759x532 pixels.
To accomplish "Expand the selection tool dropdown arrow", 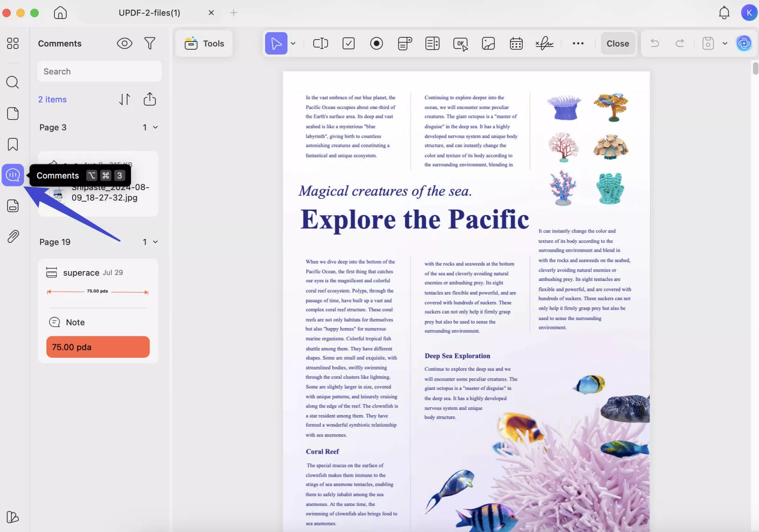I will point(293,43).
